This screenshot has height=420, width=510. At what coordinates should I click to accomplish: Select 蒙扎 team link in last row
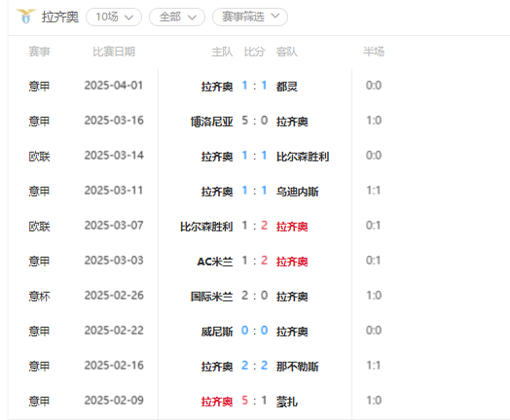pos(286,402)
